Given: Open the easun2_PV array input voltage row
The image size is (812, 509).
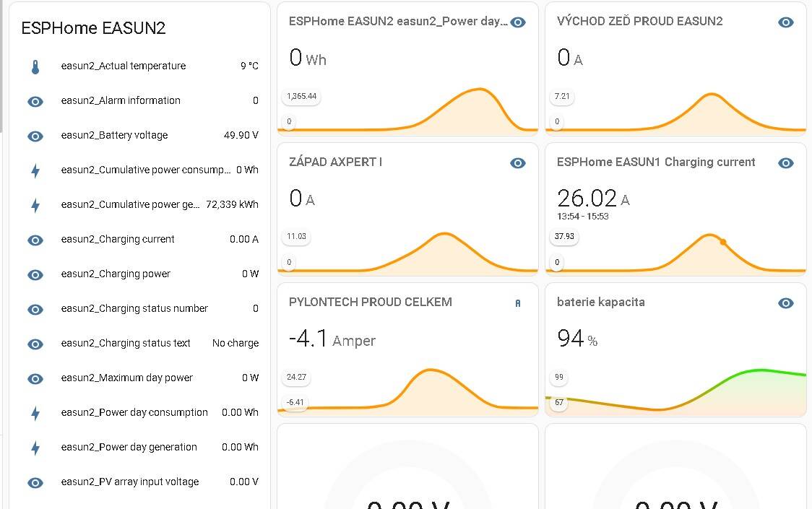Looking at the screenshot, I should coord(140,482).
